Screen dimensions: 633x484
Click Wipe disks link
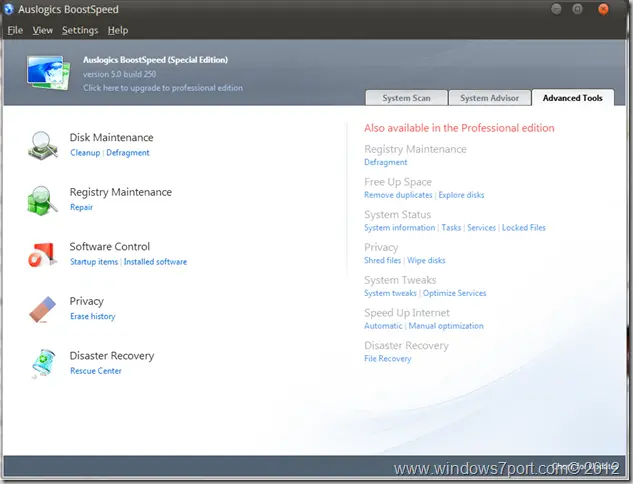[426, 260]
